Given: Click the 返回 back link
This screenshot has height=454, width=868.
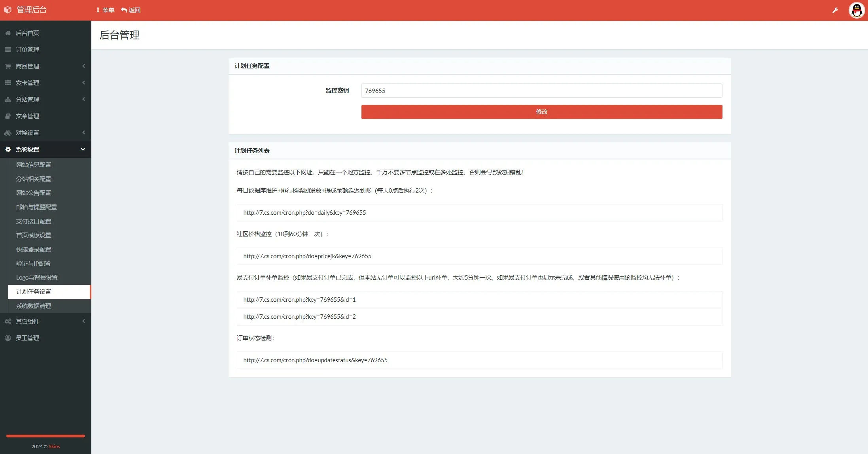Looking at the screenshot, I should click(131, 10).
